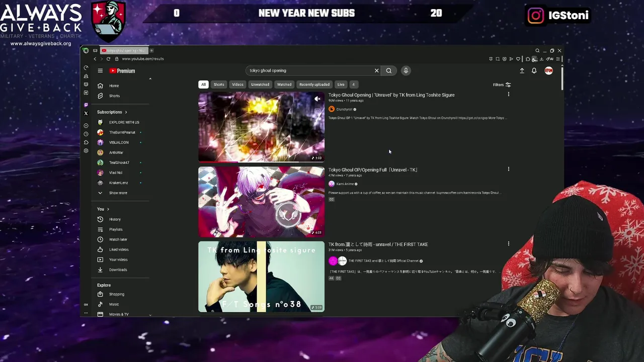Screen dimensions: 644x362
Task: Open the YouTube hamburger guide menu
Action: tap(100, 71)
